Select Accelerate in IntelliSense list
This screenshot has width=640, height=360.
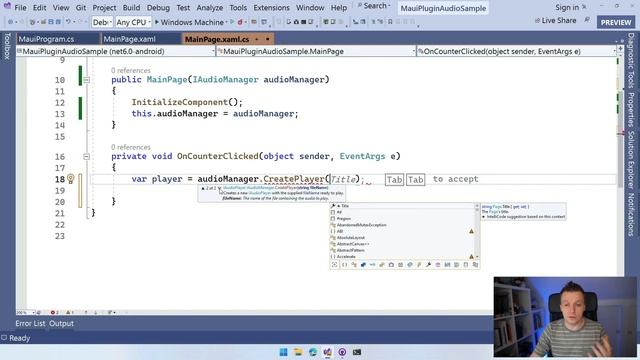click(x=402, y=256)
